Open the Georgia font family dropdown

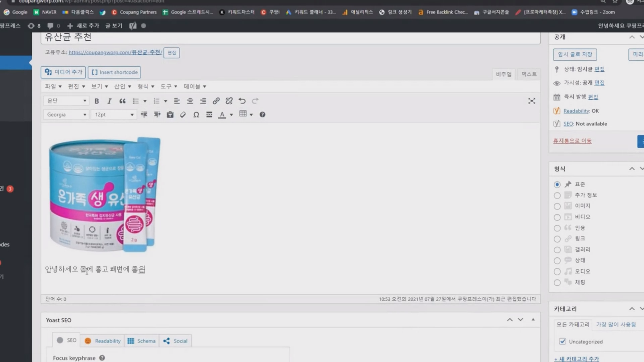(66, 115)
